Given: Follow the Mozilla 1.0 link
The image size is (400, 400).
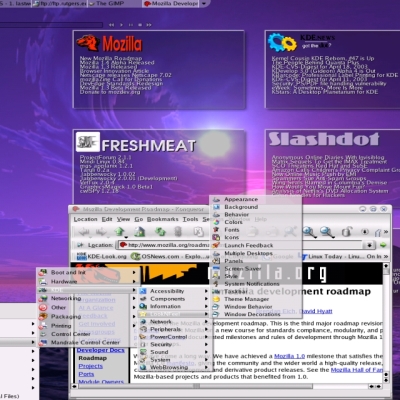Looking at the screenshot, I should [289, 356].
